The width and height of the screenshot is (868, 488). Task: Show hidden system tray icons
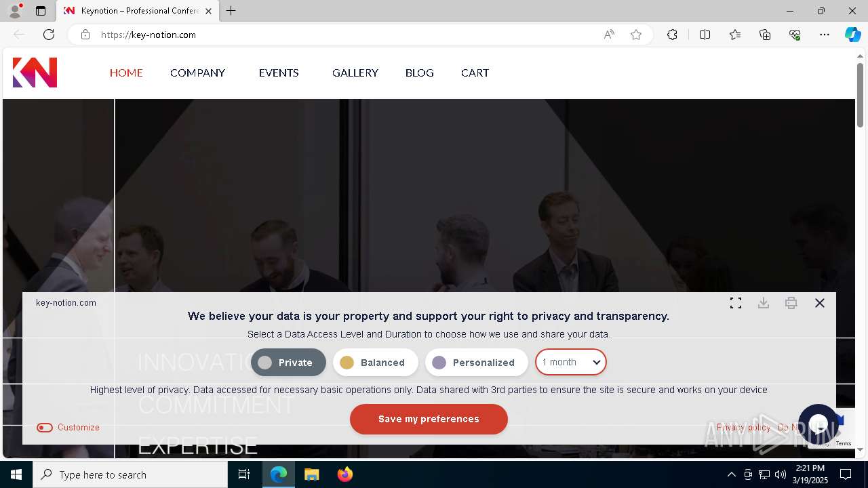click(731, 474)
